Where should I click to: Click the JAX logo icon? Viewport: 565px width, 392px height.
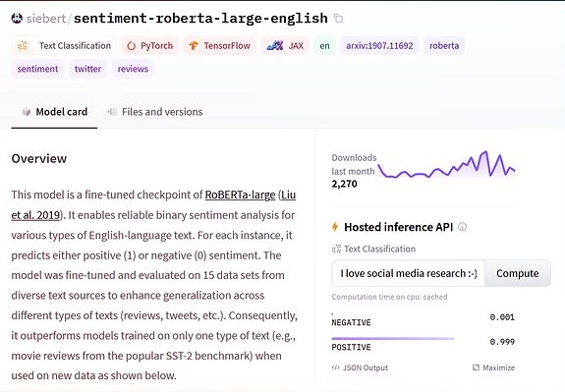(x=275, y=46)
